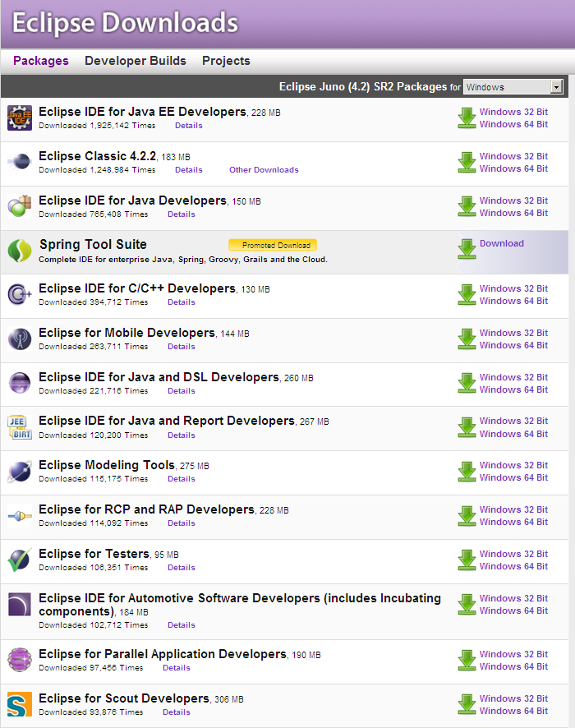Click 'Downloaded 1,925,142 Times' text
Screen dimensions: 575x728
[x=97, y=126]
